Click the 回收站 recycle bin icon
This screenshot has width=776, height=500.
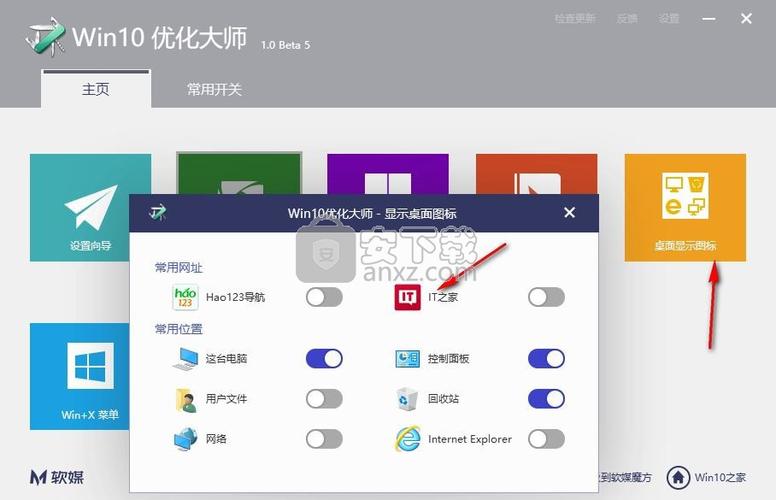(407, 399)
